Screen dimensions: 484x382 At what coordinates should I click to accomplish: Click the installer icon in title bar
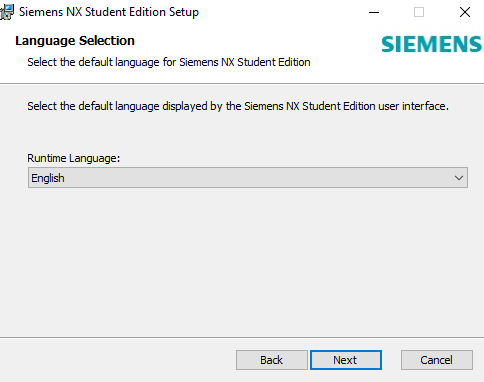click(x=7, y=12)
